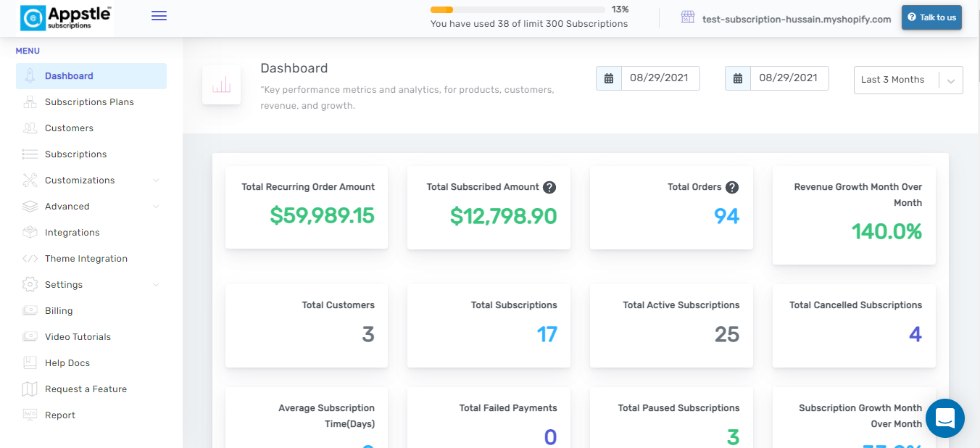
Task: Click Total Active Subscriptions value 25
Action: 727,334
